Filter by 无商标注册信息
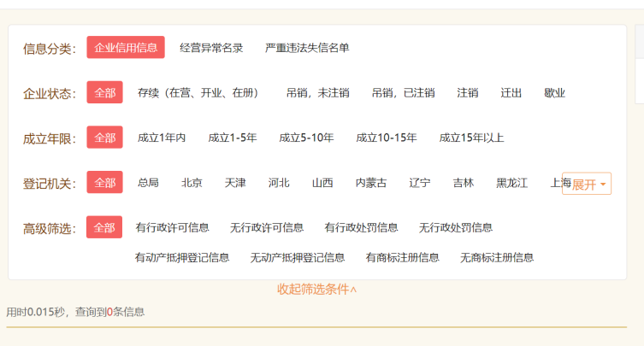The height and width of the screenshot is (346, 644). (497, 257)
